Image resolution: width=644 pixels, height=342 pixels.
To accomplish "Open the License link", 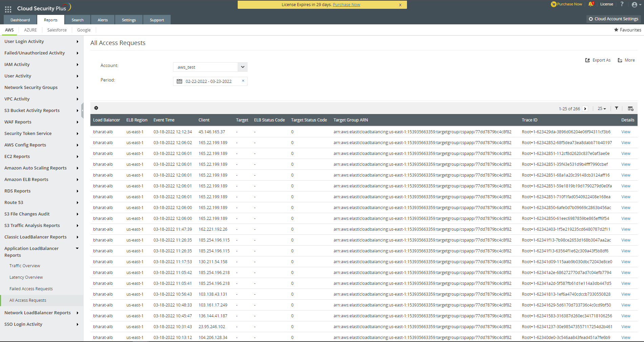I will pyautogui.click(x=606, y=4).
